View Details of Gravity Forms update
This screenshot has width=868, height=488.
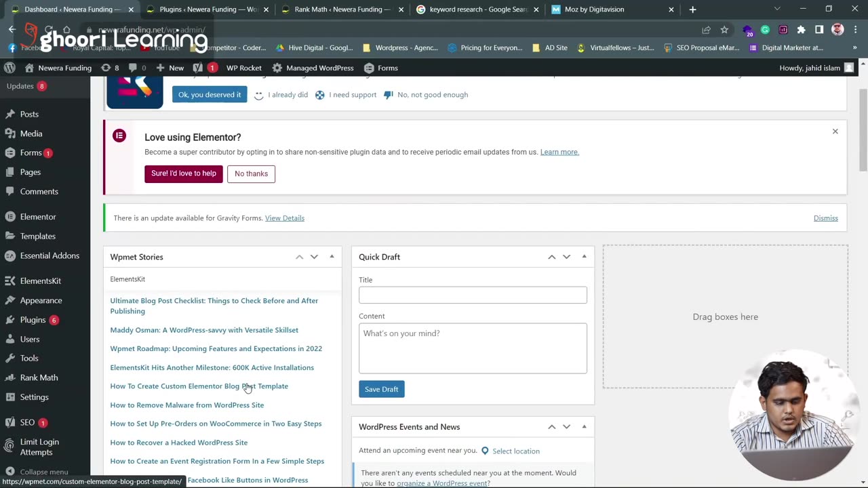[x=285, y=218]
